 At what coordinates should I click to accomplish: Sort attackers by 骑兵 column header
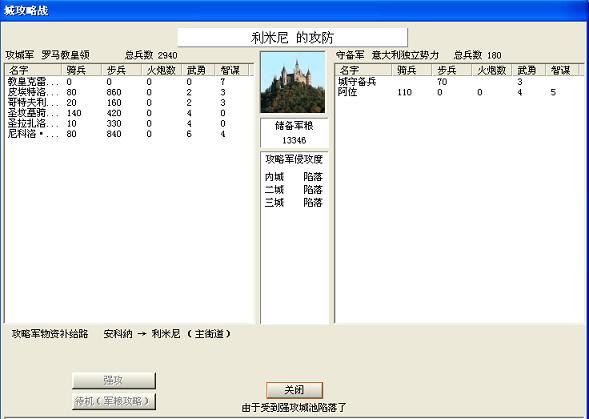[x=82, y=70]
